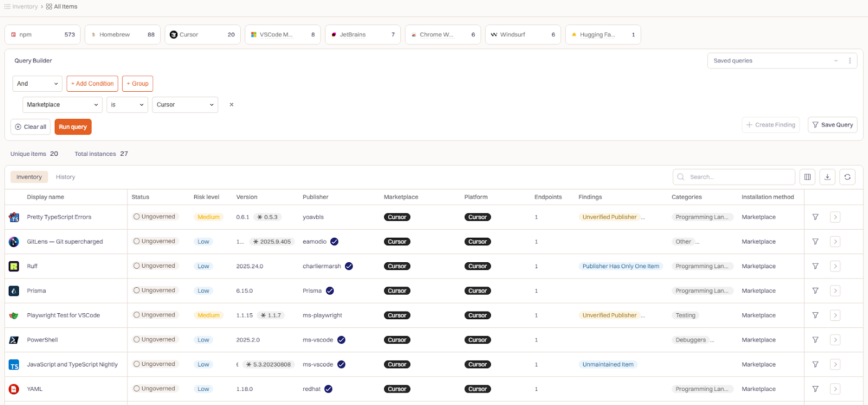This screenshot has height=405, width=868.
Task: Click the filter icon in PowerShell row
Action: click(815, 340)
